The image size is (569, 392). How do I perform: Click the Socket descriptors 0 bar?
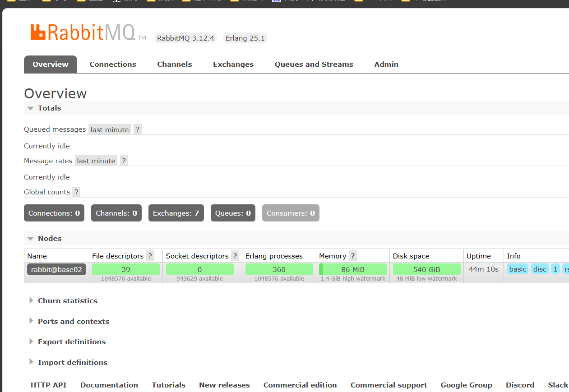pyautogui.click(x=200, y=269)
